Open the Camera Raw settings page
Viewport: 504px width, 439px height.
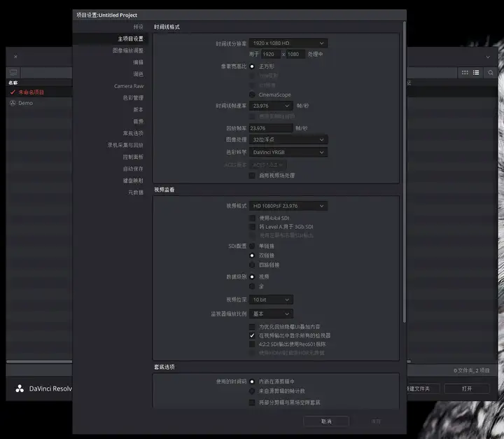pos(129,86)
